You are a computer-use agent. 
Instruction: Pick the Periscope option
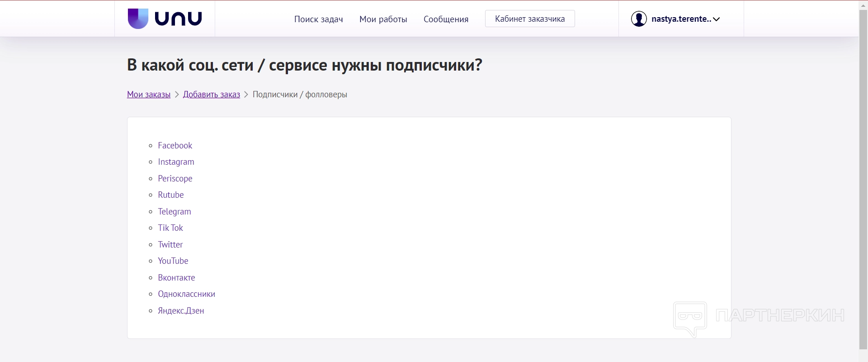point(175,178)
